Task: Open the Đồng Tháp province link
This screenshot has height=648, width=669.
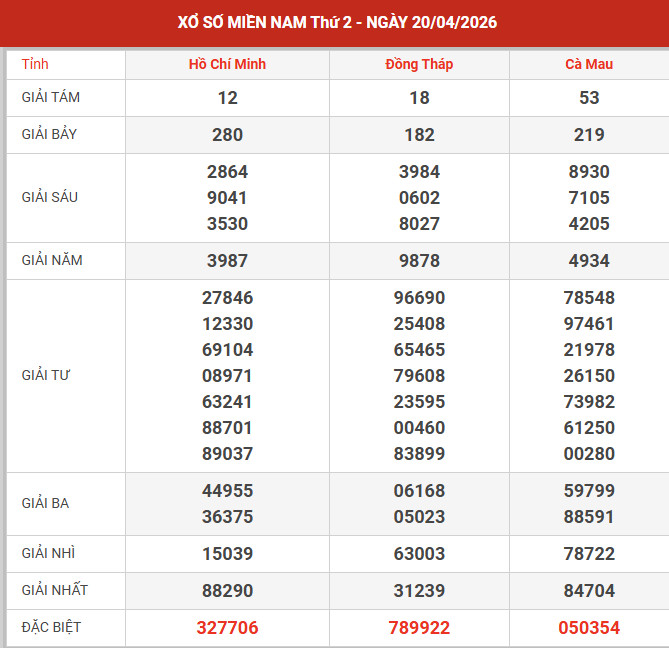Action: (x=419, y=64)
